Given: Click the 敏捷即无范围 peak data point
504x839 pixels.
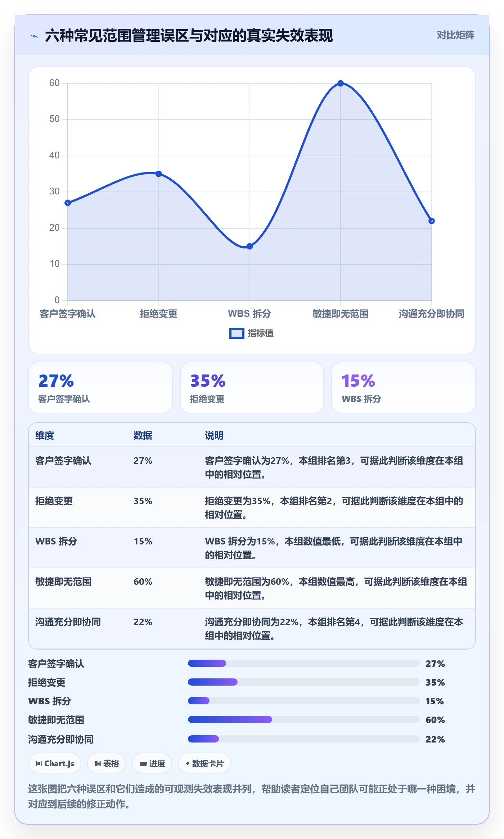Looking at the screenshot, I should [x=341, y=84].
